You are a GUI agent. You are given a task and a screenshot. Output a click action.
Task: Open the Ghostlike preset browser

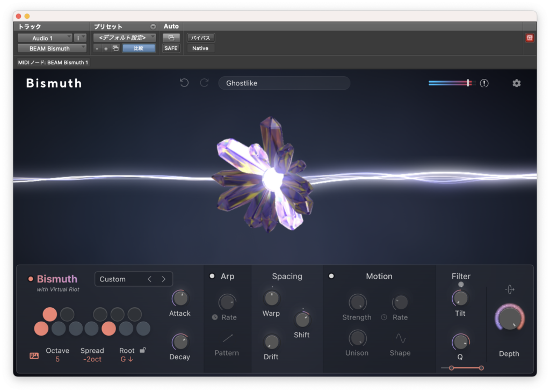pyautogui.click(x=284, y=83)
